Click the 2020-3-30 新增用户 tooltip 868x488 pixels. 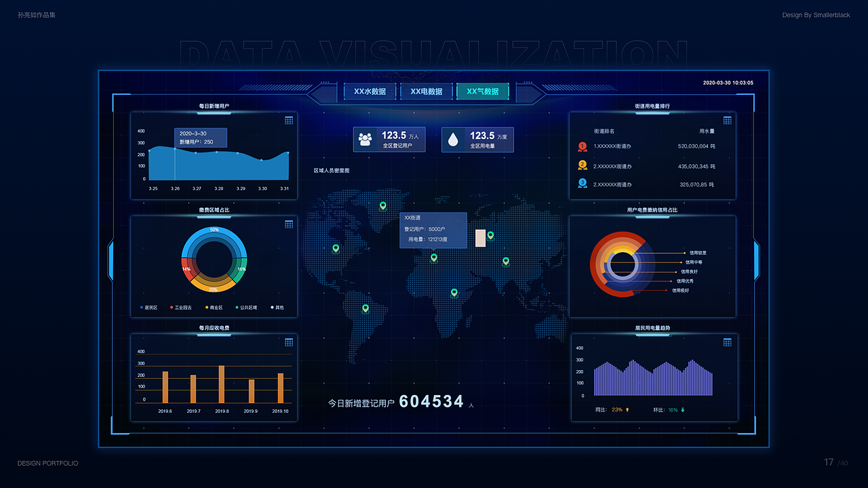click(x=201, y=138)
